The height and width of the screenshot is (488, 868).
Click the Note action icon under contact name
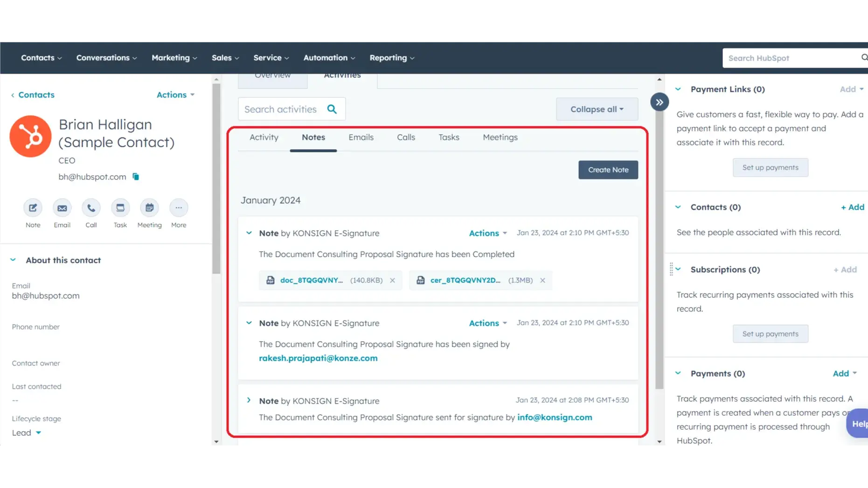pyautogui.click(x=33, y=208)
